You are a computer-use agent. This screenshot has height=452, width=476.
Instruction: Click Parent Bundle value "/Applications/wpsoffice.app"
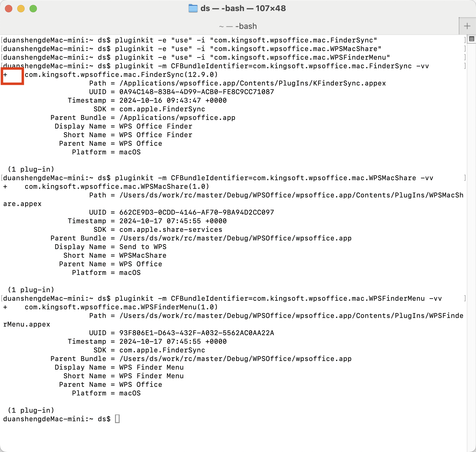(x=177, y=118)
